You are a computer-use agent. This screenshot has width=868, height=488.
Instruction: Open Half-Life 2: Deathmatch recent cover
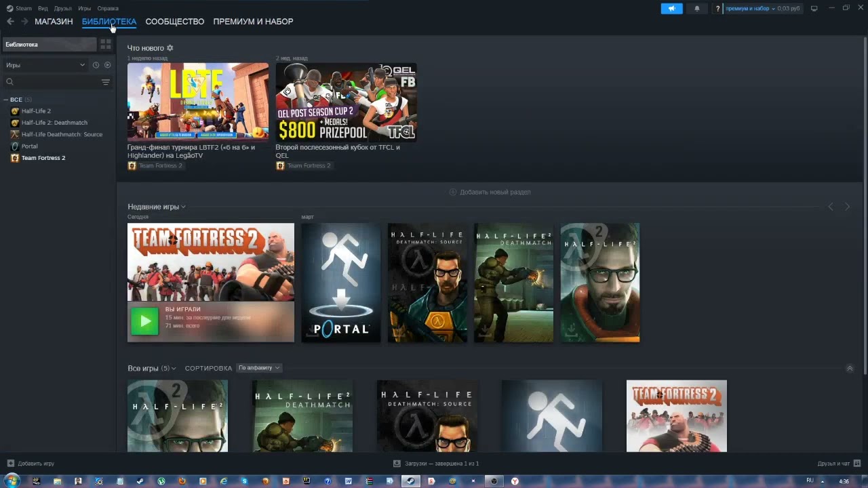tap(514, 283)
